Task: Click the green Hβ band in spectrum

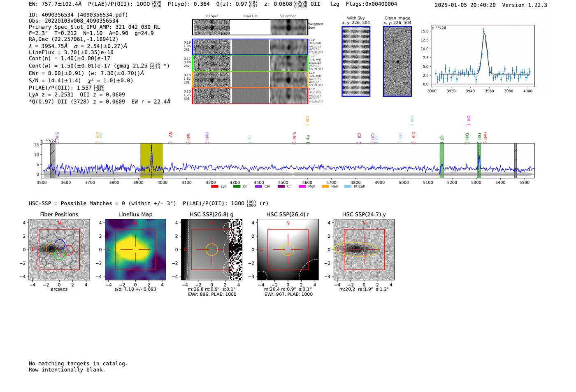Action: point(442,160)
